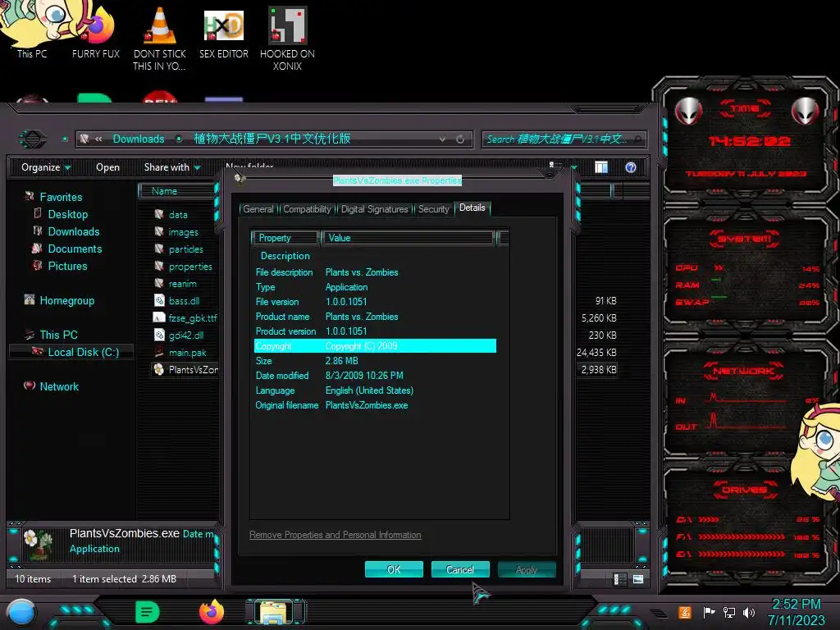Screen dimensions: 840x630
Task: Select the File description row
Action: click(375, 272)
